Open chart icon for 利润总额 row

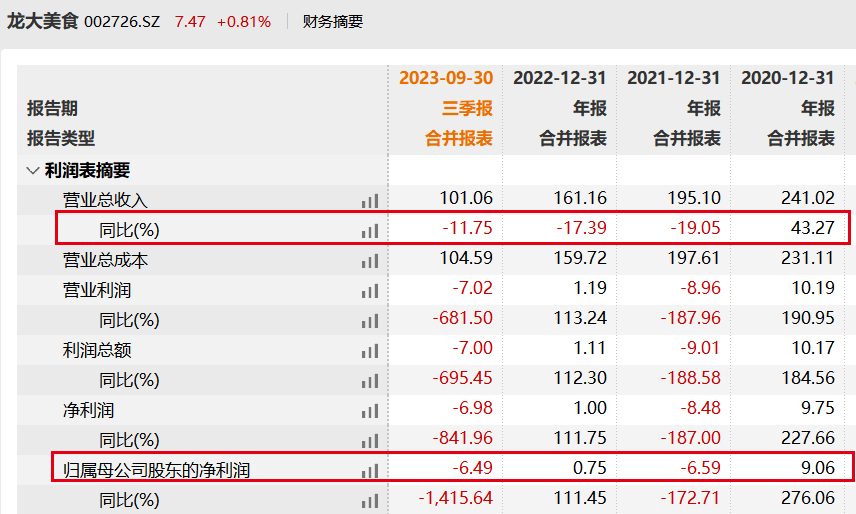pyautogui.click(x=370, y=351)
